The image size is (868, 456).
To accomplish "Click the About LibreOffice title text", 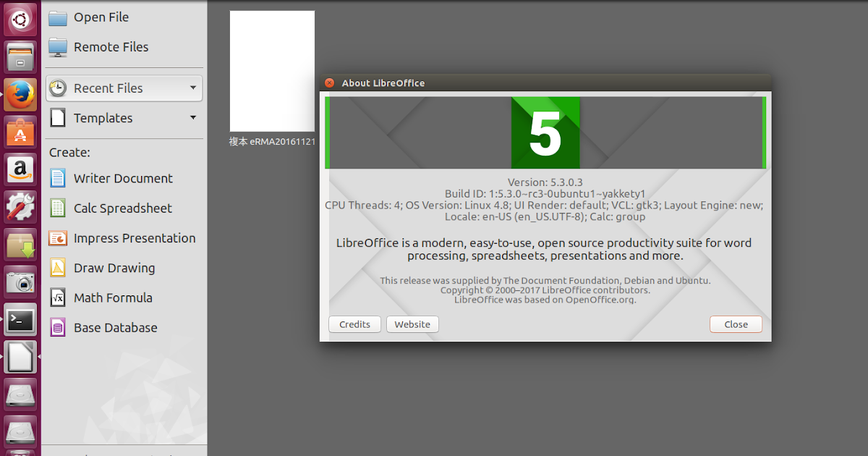I will point(383,83).
